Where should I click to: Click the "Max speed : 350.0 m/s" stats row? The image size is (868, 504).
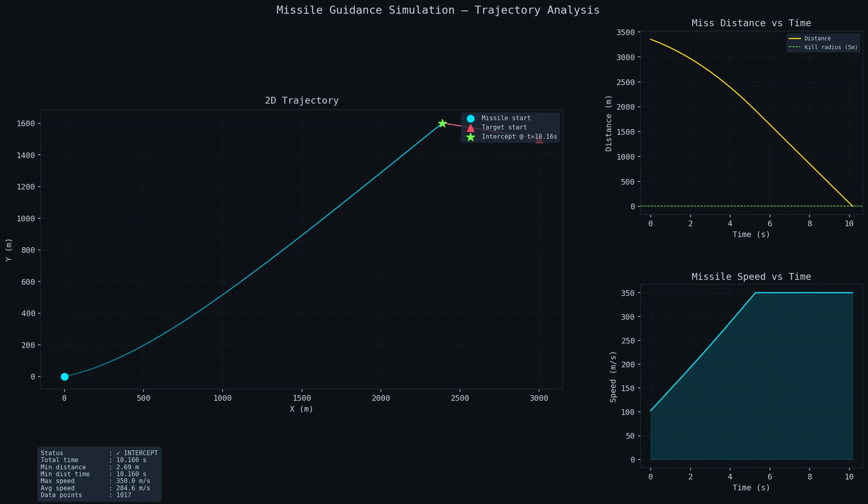coord(95,481)
